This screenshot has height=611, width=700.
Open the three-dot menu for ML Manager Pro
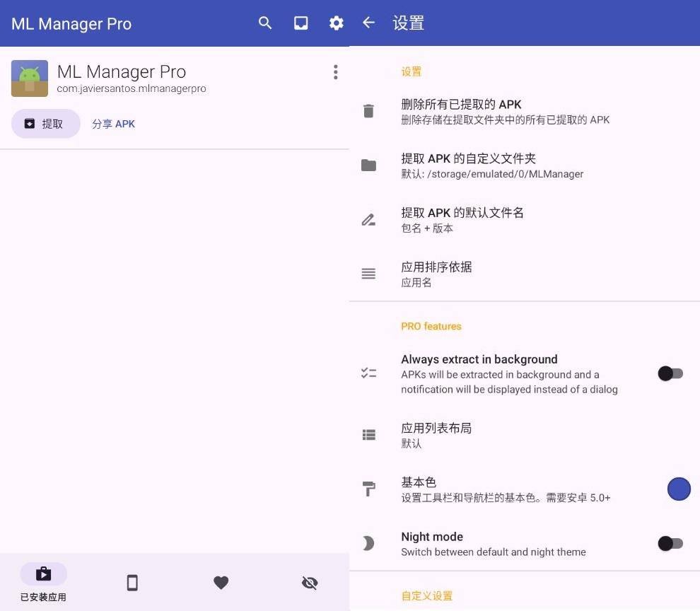click(335, 72)
